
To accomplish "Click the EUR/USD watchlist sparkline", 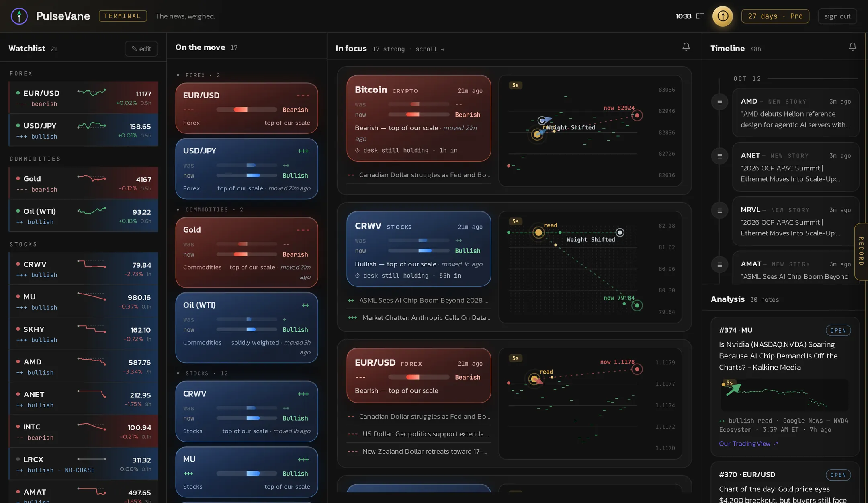I will pos(92,92).
